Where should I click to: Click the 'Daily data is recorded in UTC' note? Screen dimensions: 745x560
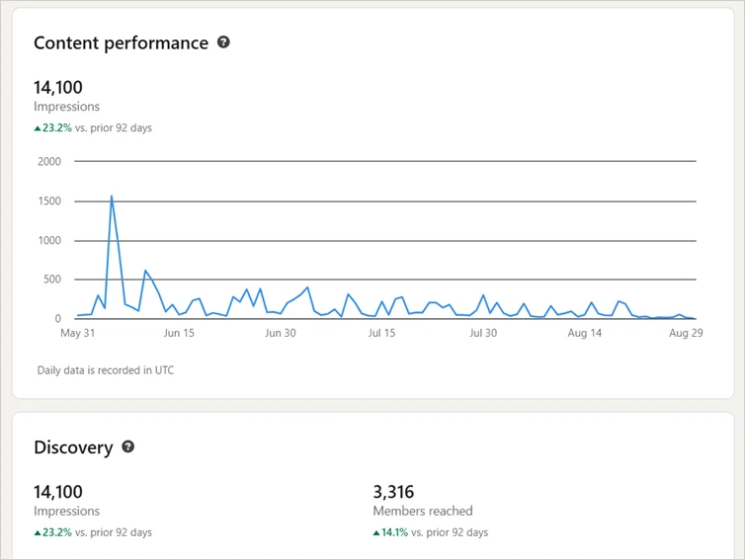104,370
